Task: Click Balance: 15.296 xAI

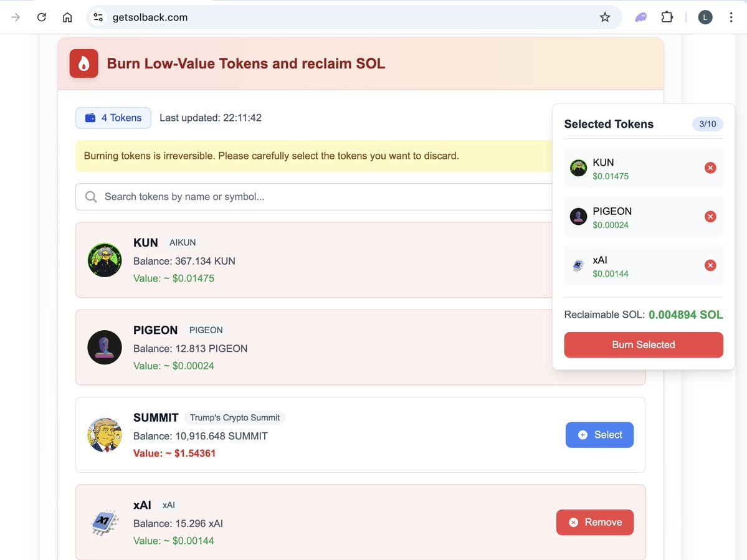Action: click(178, 524)
